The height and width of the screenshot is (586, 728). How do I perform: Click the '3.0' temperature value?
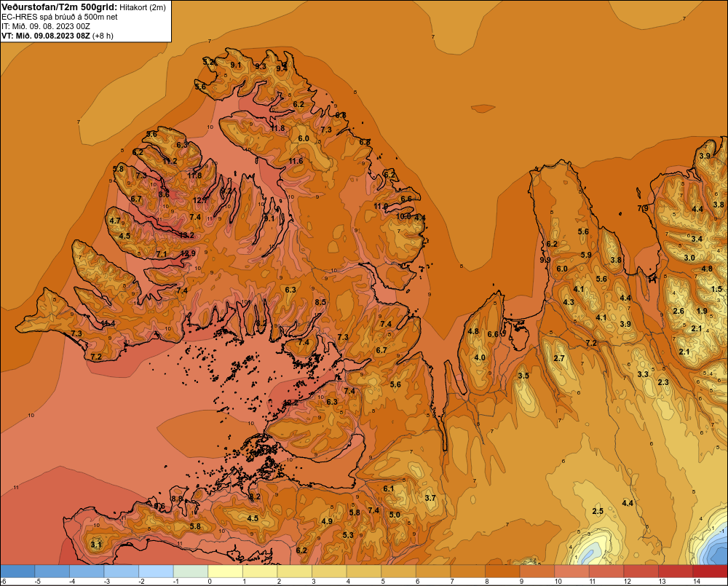click(689, 258)
